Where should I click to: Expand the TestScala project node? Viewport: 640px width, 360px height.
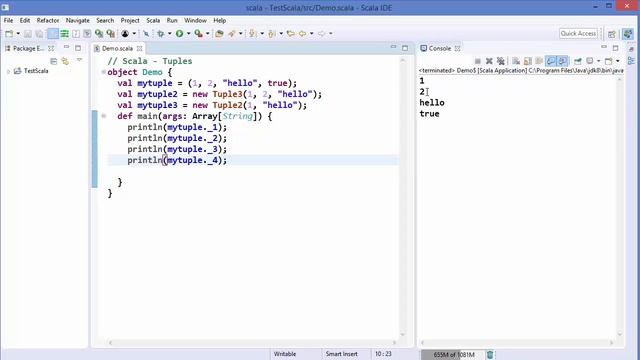tap(8, 71)
